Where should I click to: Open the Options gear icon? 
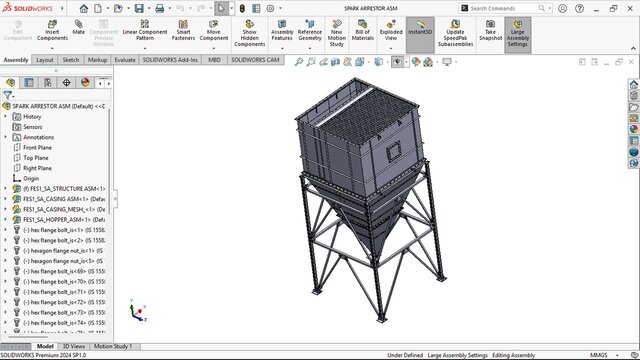point(270,8)
